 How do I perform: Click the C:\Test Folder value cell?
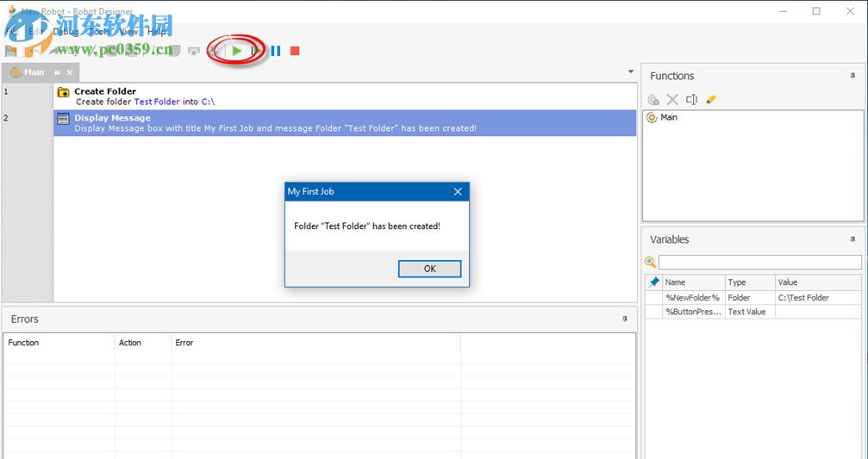coord(818,297)
